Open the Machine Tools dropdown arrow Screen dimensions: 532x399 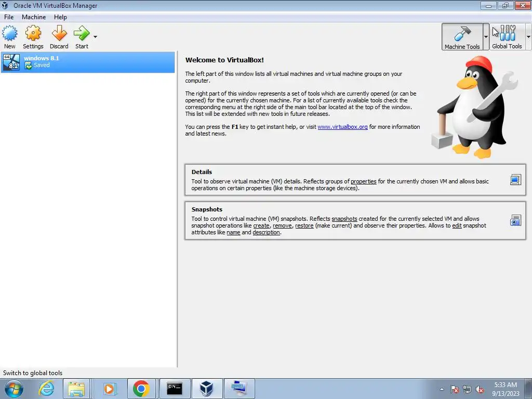coord(486,37)
